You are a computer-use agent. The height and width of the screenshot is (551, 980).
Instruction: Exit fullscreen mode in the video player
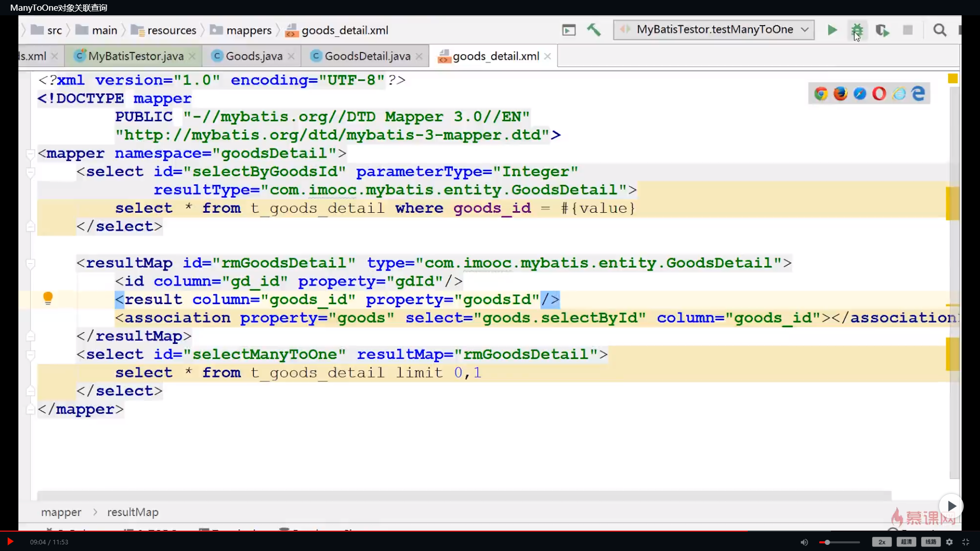(966, 542)
